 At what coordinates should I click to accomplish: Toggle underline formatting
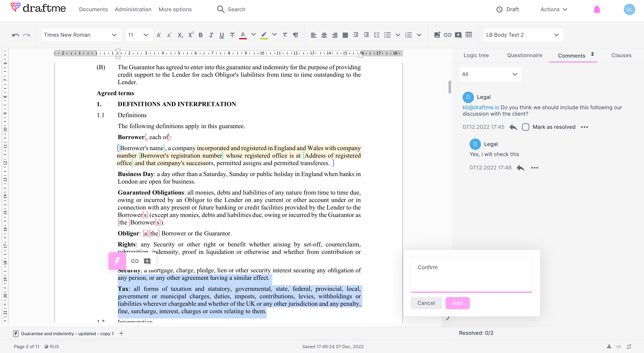(221, 35)
